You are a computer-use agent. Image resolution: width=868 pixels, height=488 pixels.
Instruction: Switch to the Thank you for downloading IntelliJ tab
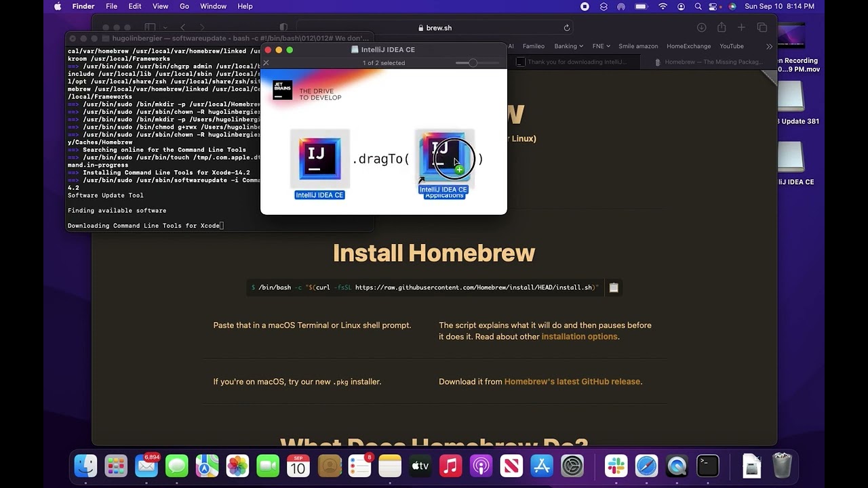573,62
